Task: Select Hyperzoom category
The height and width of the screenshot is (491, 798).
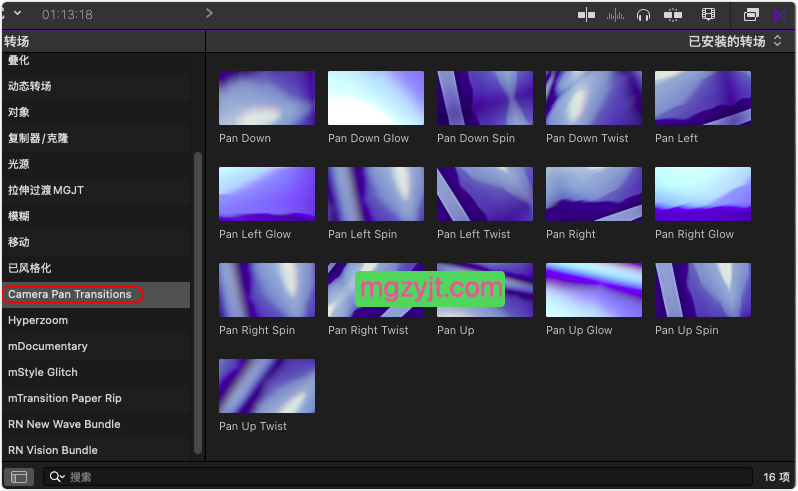Action: [96, 320]
